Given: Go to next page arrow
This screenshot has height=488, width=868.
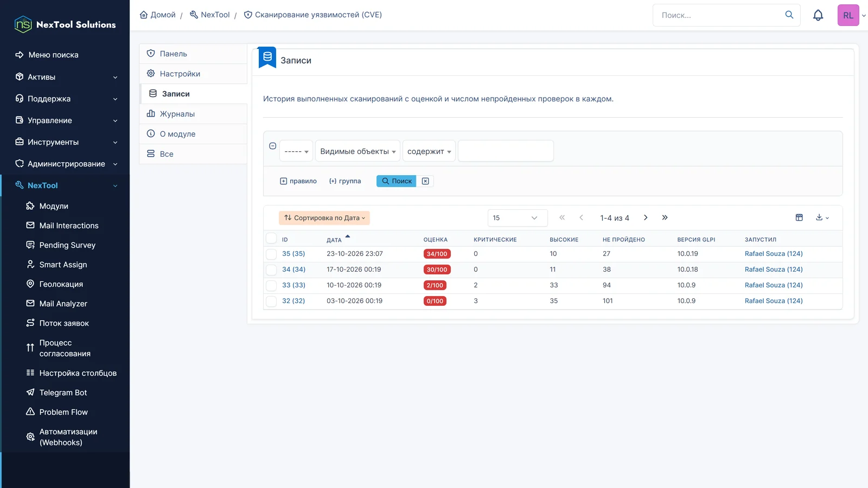Looking at the screenshot, I should click(x=646, y=217).
